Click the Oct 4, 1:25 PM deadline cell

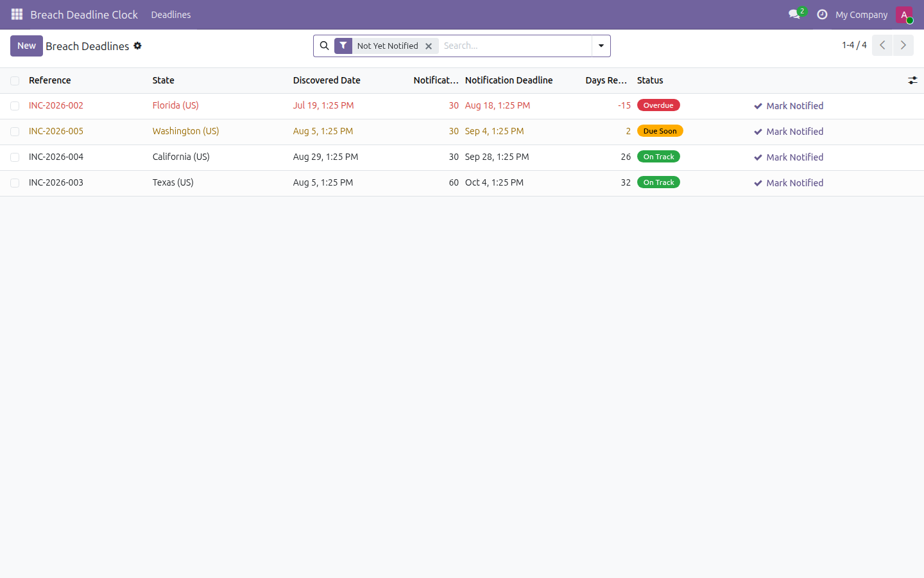(494, 182)
